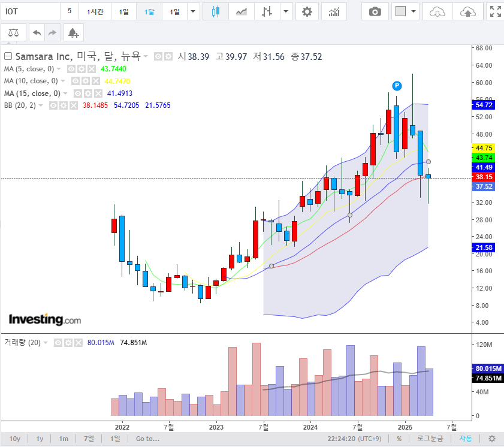504x447 pixels.
Task: Set the range to 1일 in bottom bar
Action: (115, 439)
